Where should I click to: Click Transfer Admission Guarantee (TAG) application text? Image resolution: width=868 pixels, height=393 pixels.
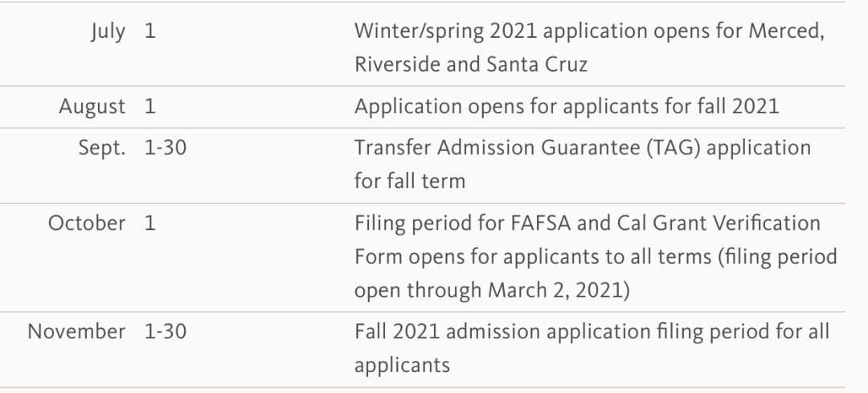pyautogui.click(x=582, y=149)
